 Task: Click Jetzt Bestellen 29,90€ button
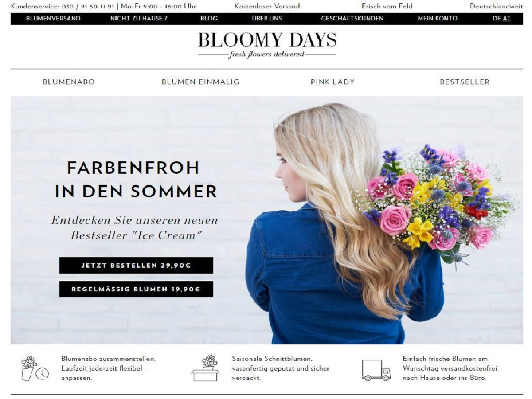pyautogui.click(x=136, y=266)
